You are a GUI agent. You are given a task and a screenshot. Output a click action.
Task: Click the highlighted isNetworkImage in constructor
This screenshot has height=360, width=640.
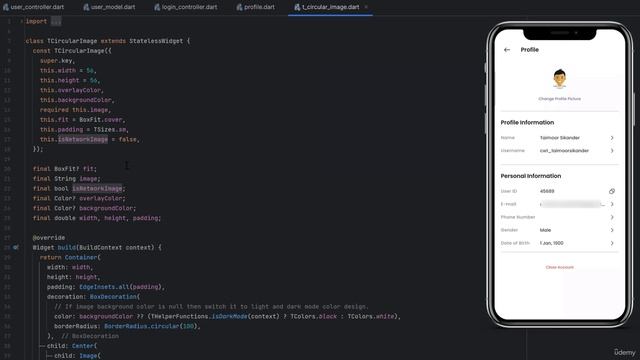coord(83,139)
